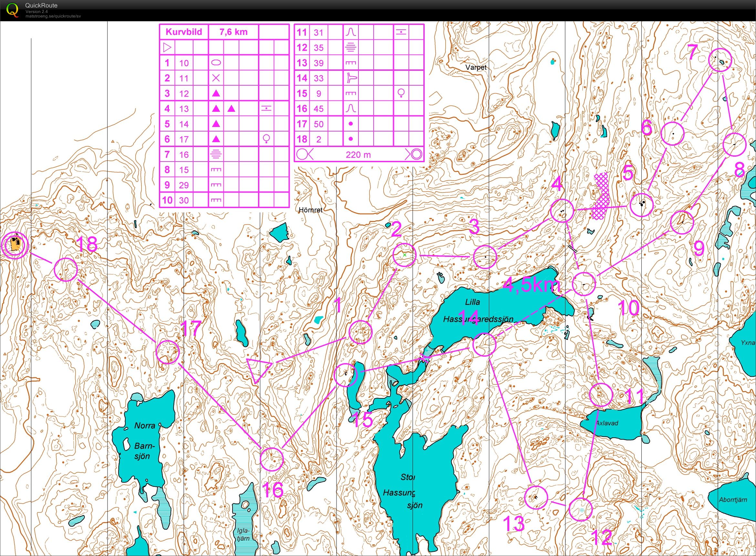Click the 220 m finish distance text
The width and height of the screenshot is (756, 556).
pyautogui.click(x=358, y=155)
